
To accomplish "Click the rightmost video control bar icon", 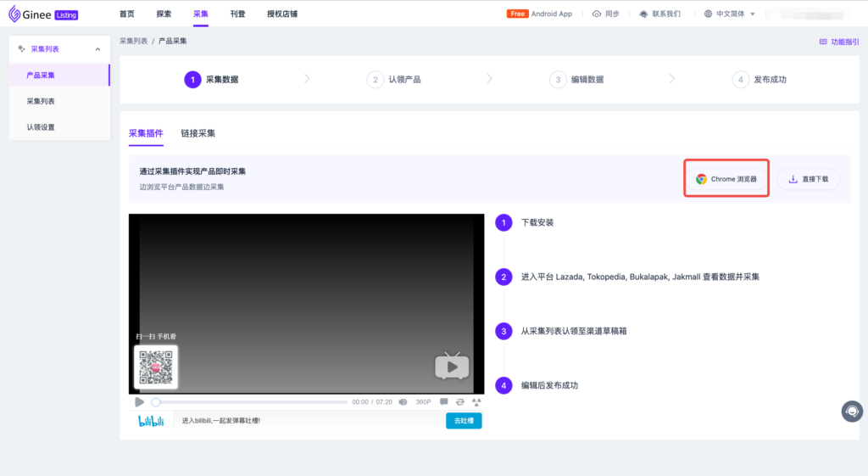I will pos(476,402).
